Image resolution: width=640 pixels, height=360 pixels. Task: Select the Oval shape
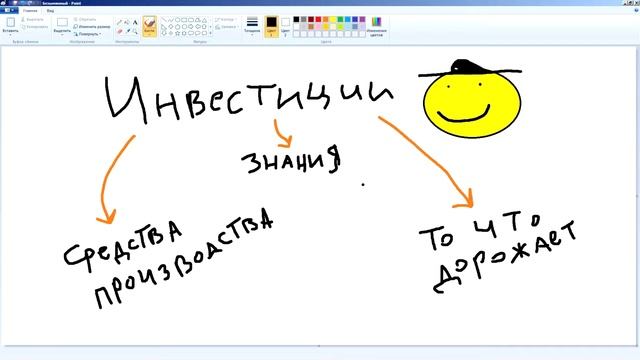178,20
